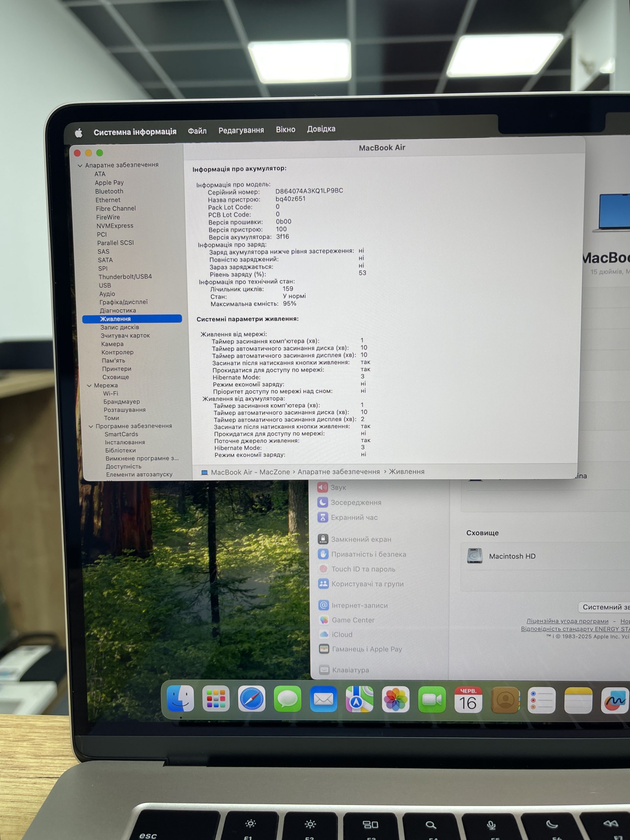Click Апаратне забезпечення in the path bar
The width and height of the screenshot is (630, 840).
[x=339, y=472]
